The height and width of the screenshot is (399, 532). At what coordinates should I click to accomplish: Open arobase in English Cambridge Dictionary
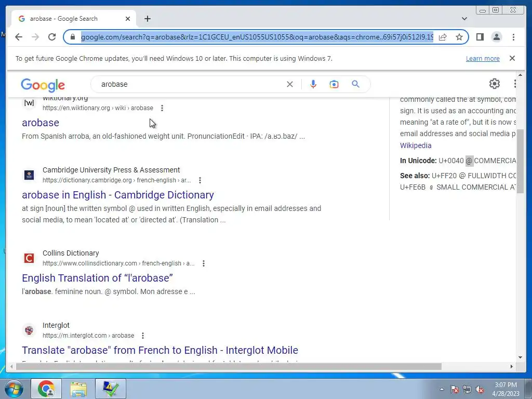pos(118,195)
